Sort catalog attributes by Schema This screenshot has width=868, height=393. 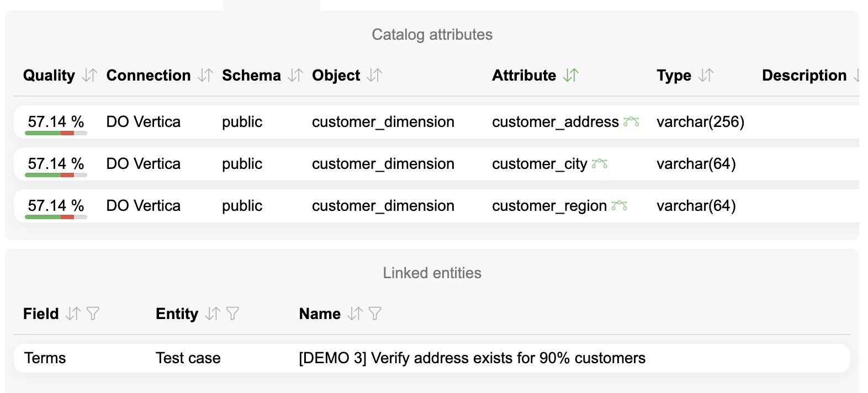coord(295,75)
